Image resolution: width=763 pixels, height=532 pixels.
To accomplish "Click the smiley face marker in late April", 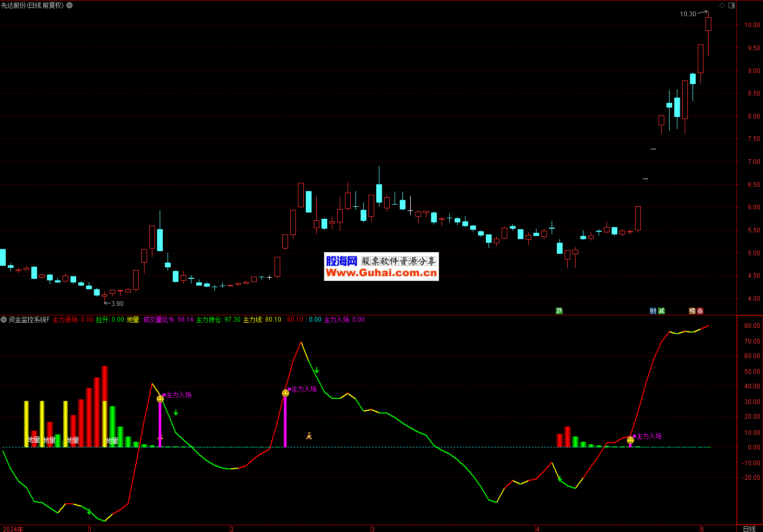I will point(630,440).
